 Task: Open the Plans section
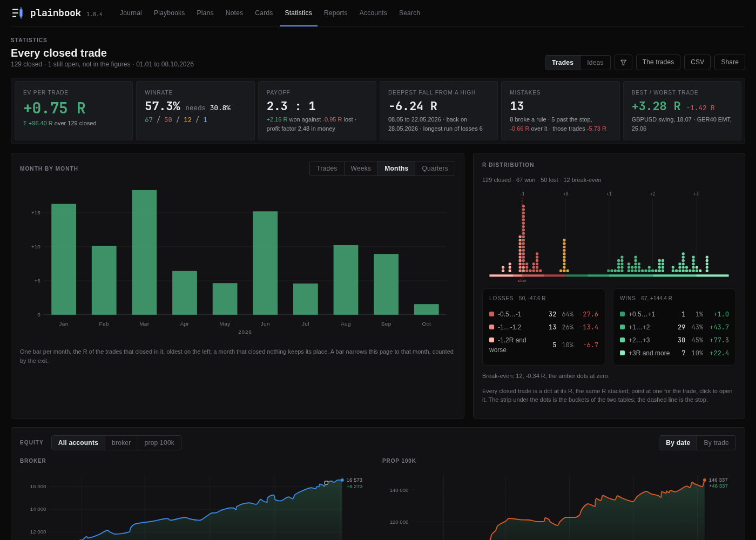(x=205, y=13)
